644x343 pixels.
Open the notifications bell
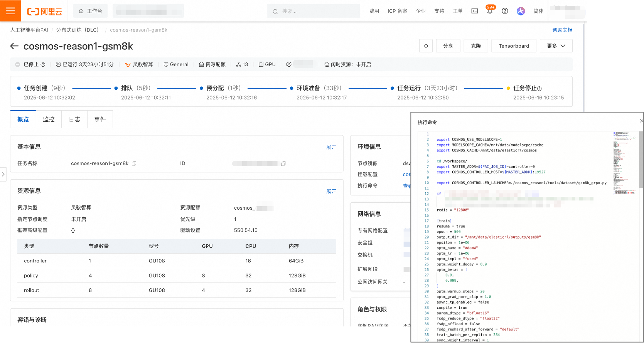490,11
